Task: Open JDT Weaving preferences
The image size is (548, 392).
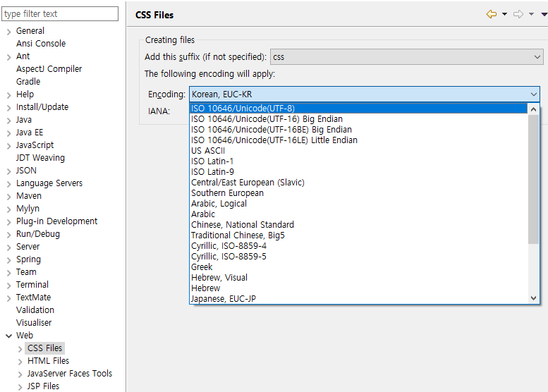Action: (40, 157)
